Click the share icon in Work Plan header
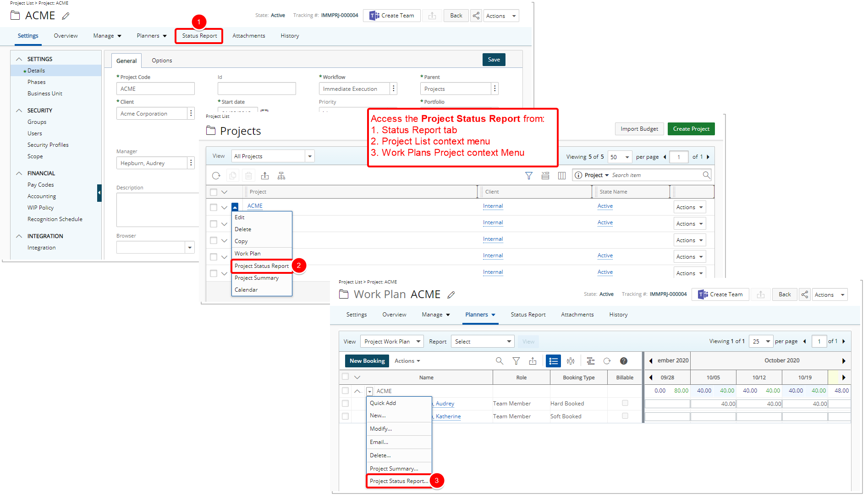 (804, 294)
